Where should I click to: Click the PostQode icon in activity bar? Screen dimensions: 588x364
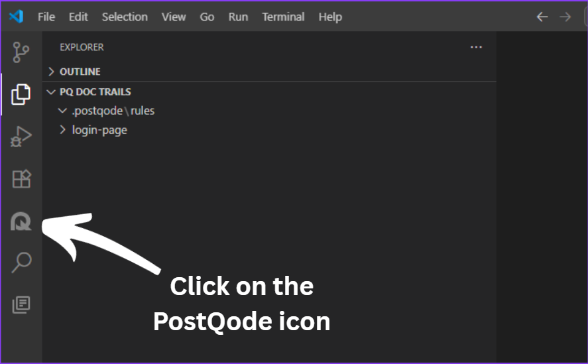pyautogui.click(x=21, y=222)
